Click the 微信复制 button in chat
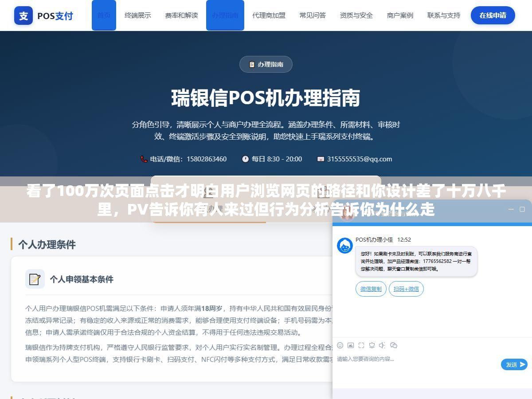 point(371,289)
